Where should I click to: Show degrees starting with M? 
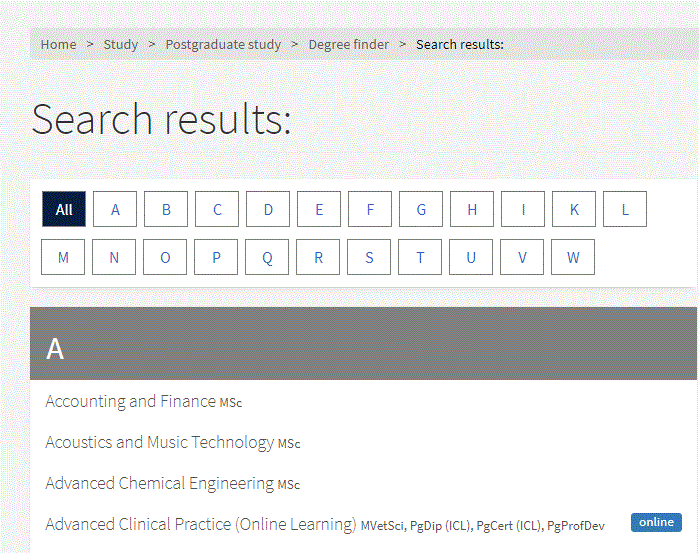63,257
